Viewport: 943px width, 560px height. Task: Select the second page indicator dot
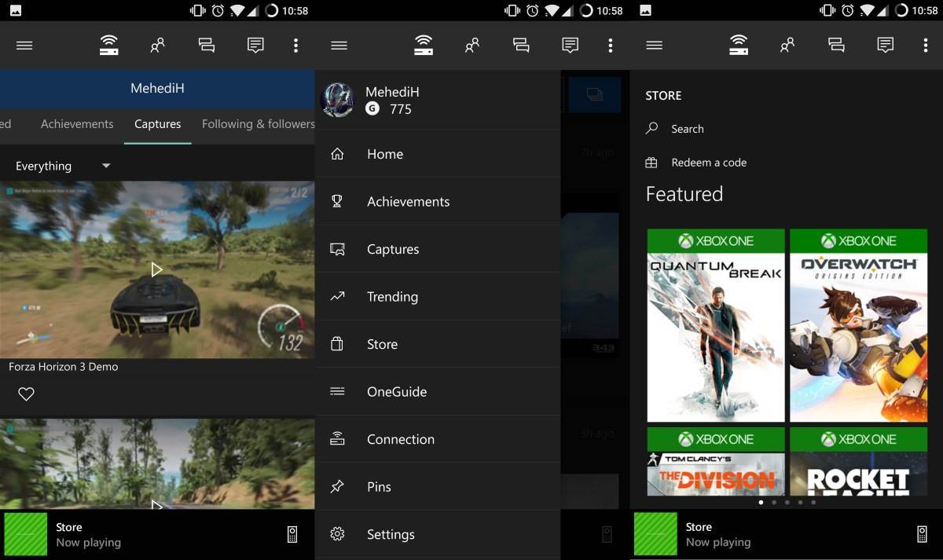click(x=774, y=502)
